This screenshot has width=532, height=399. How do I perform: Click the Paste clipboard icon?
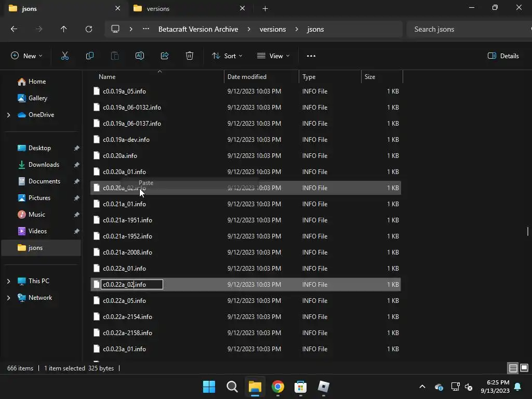pos(115,56)
